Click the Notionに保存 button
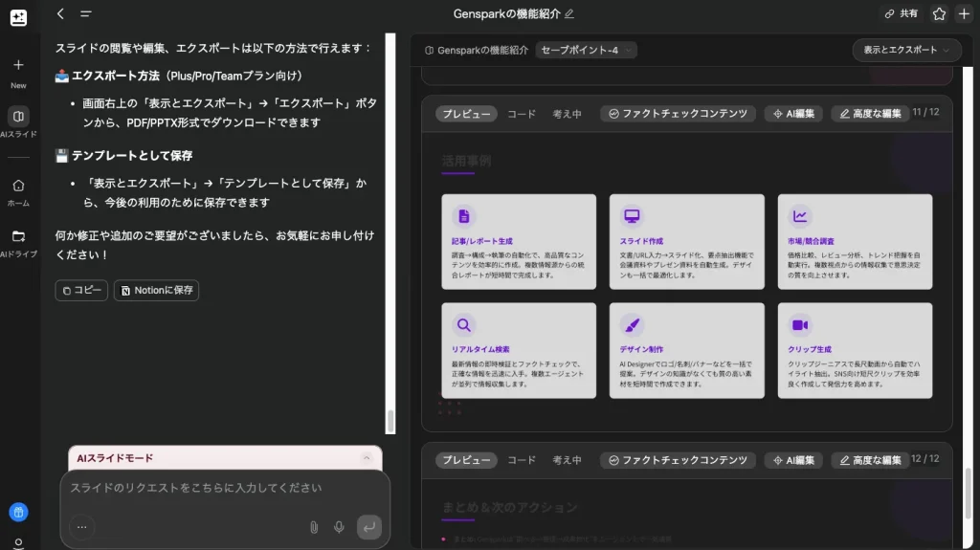 coord(156,290)
